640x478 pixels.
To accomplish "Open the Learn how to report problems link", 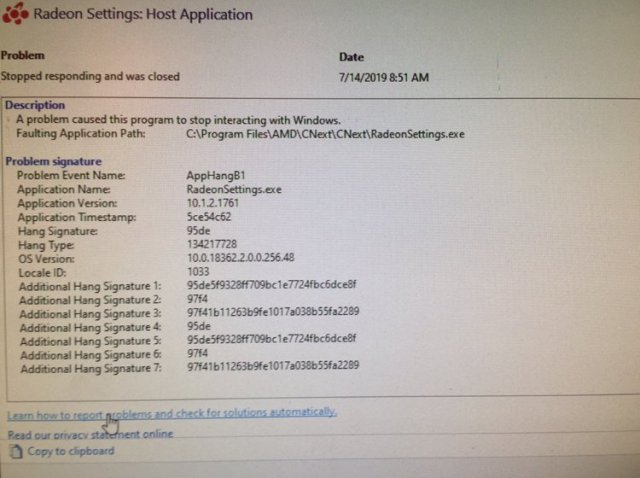I will pos(171,412).
